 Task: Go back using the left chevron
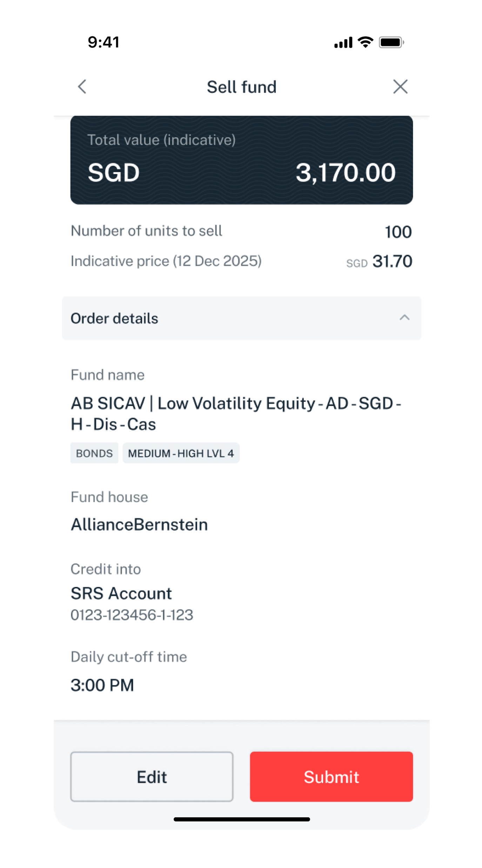coord(82,87)
